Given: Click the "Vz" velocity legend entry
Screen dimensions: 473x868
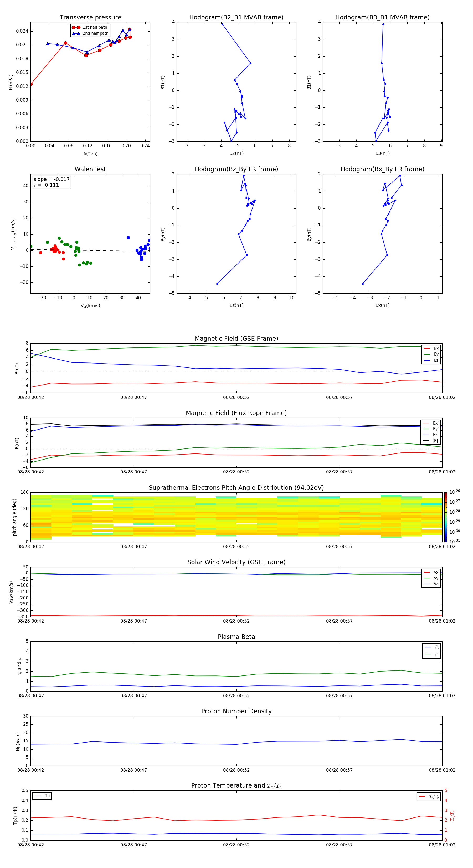Looking at the screenshot, I should click(x=431, y=584).
